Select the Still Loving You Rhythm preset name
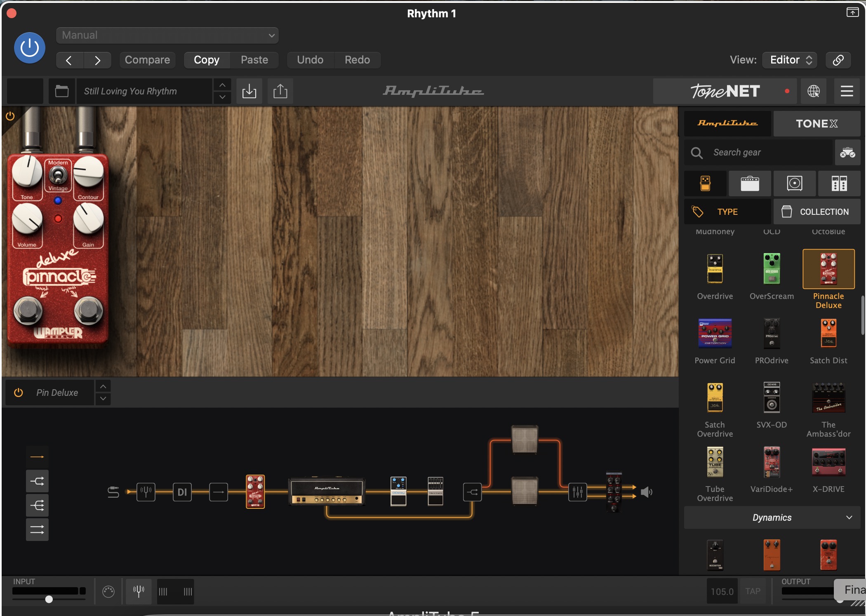 (144, 91)
